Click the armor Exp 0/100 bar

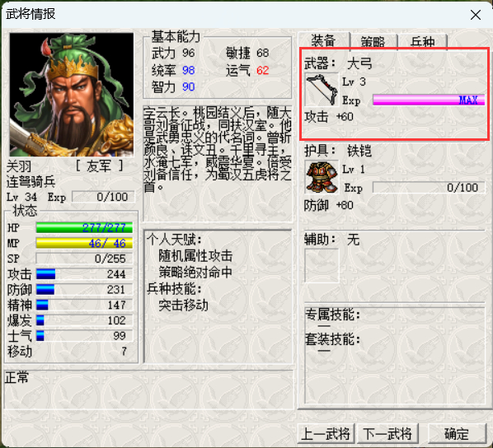coord(429,188)
